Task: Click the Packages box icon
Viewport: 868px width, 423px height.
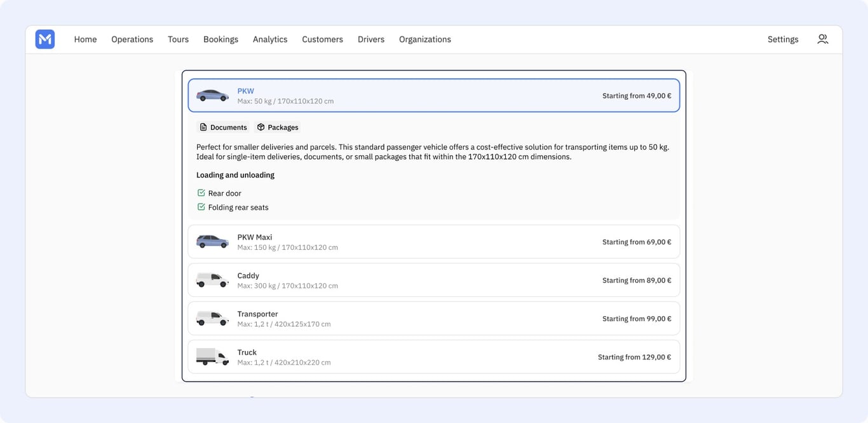Action: coord(261,127)
